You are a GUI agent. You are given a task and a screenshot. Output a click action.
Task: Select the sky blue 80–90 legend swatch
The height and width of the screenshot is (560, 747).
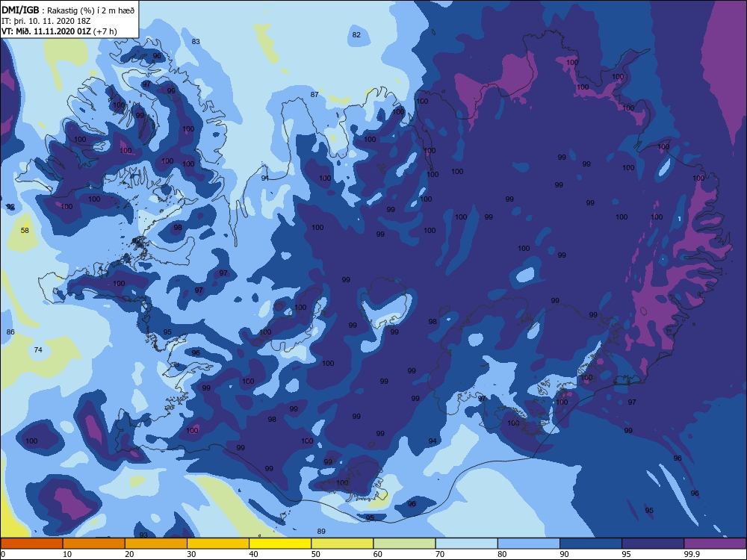529,544
